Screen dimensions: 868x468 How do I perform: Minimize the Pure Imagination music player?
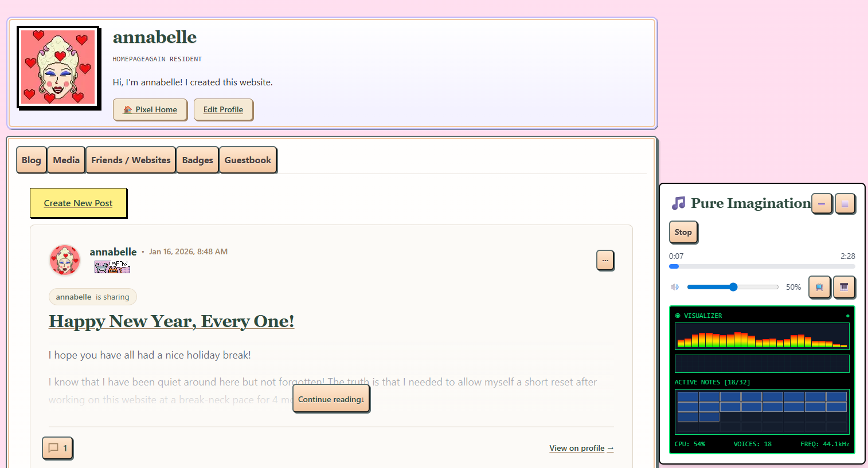821,203
